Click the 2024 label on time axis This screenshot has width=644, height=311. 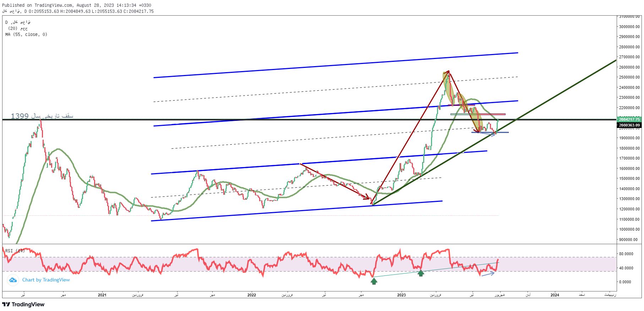[x=555, y=295]
